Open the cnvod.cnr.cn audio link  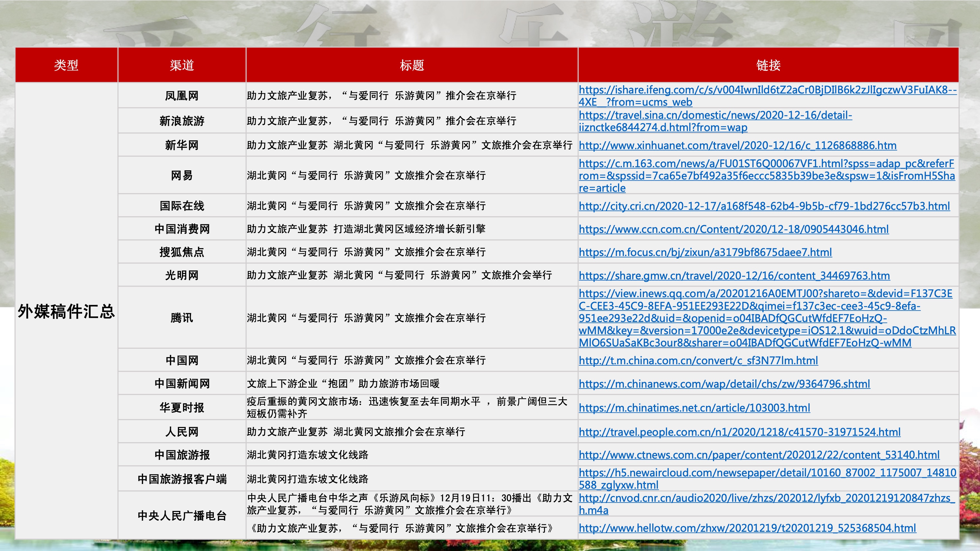coord(766,498)
